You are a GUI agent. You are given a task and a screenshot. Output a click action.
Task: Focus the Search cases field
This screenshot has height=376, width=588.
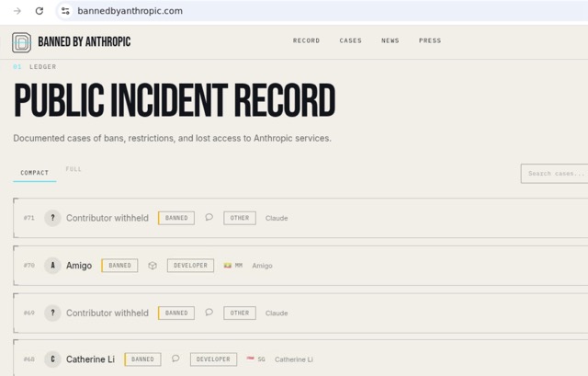click(x=554, y=174)
